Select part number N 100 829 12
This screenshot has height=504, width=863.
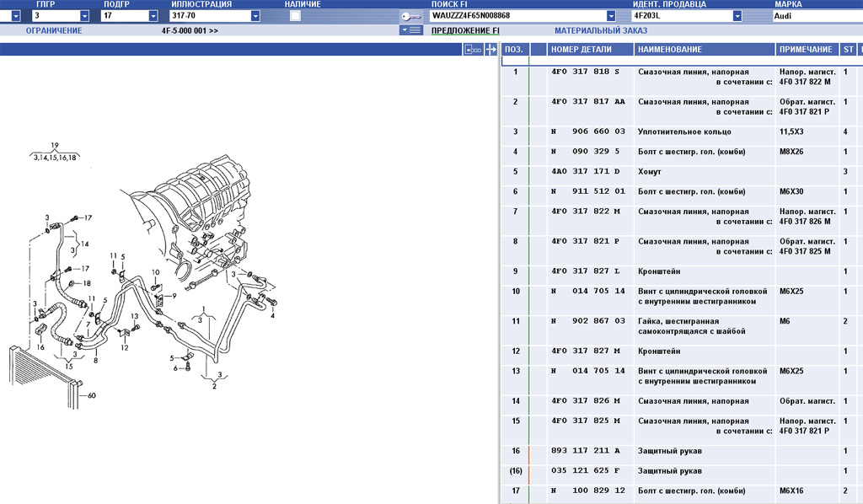tap(588, 491)
